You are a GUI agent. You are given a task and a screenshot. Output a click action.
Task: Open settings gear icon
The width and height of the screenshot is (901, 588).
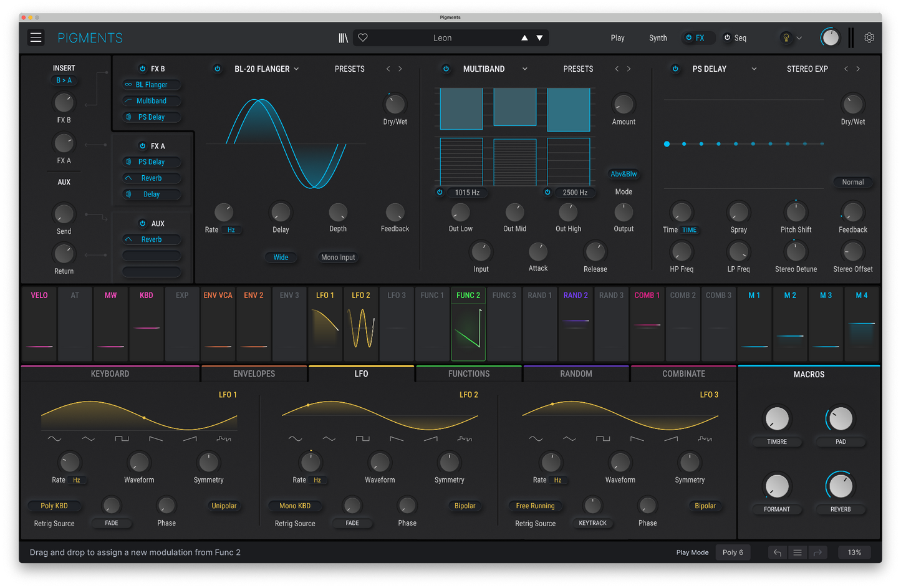tap(869, 38)
